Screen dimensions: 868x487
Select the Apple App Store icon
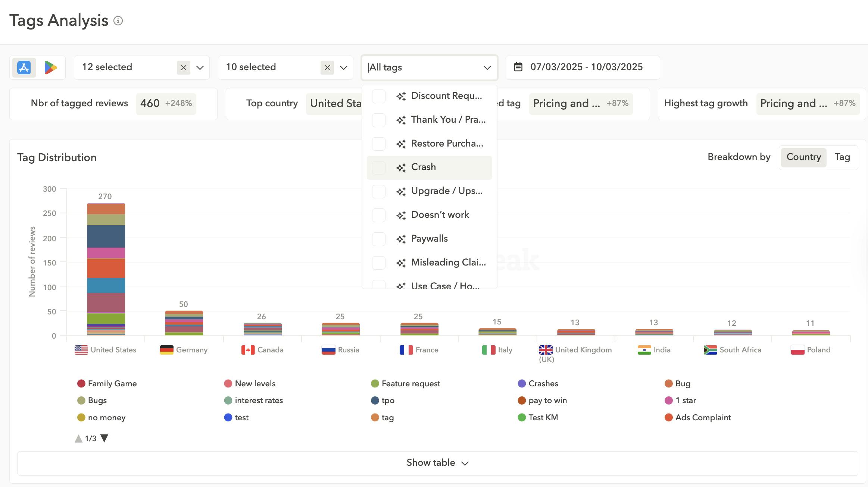(24, 67)
